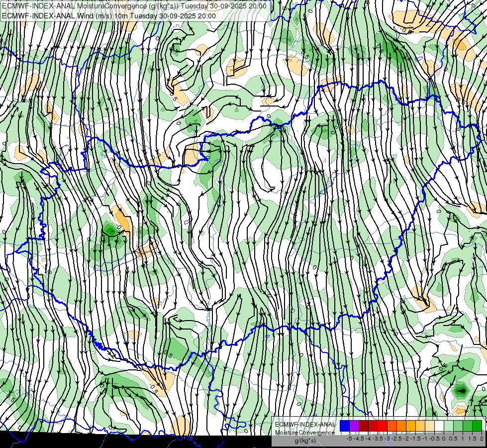The height and width of the screenshot is (448, 487).
Task: Click the legend tick label -1.5
Action: 415,439
